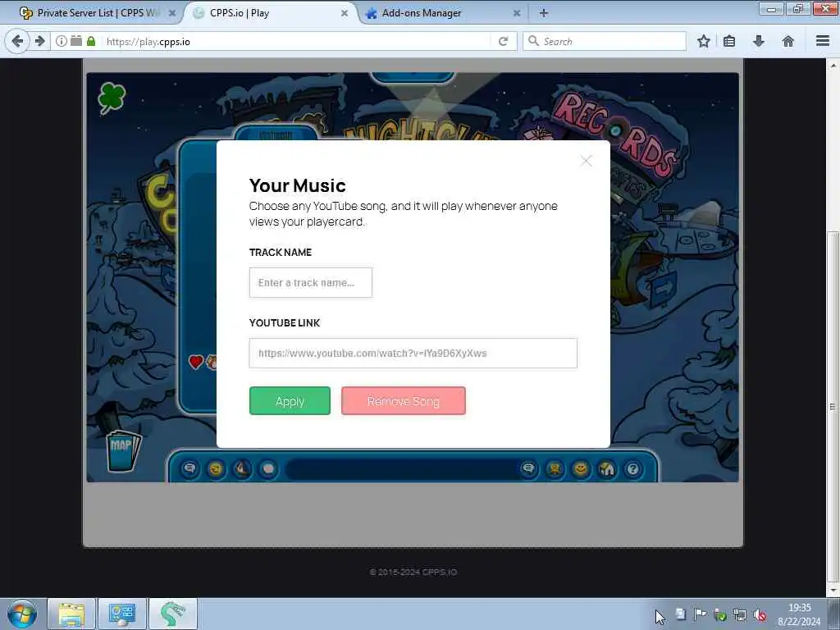The height and width of the screenshot is (630, 840).
Task: Click the green padlock security icon
Action: (x=91, y=41)
